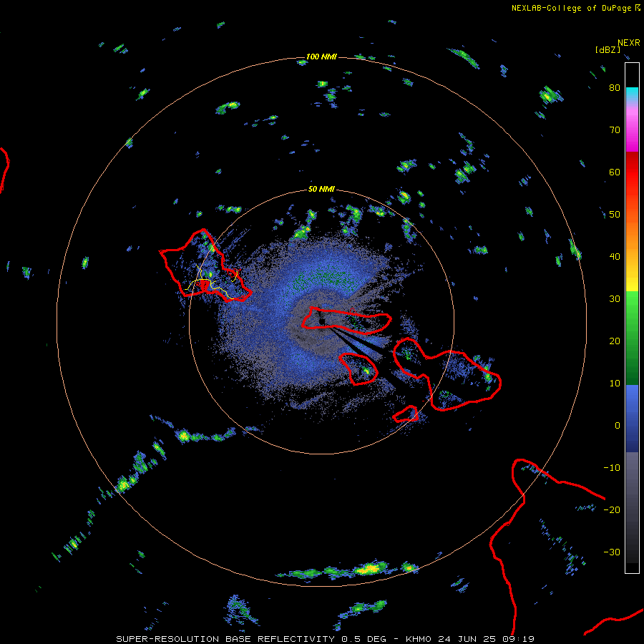
Task: Click the 50 NMI range ring label
Action: tap(321, 190)
